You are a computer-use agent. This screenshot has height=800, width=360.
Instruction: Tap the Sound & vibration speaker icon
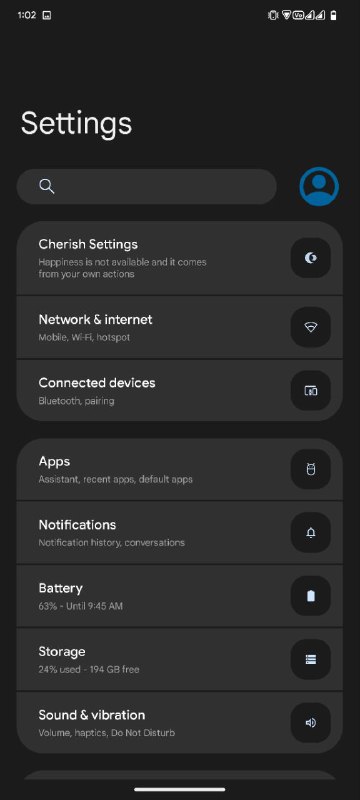coord(311,722)
